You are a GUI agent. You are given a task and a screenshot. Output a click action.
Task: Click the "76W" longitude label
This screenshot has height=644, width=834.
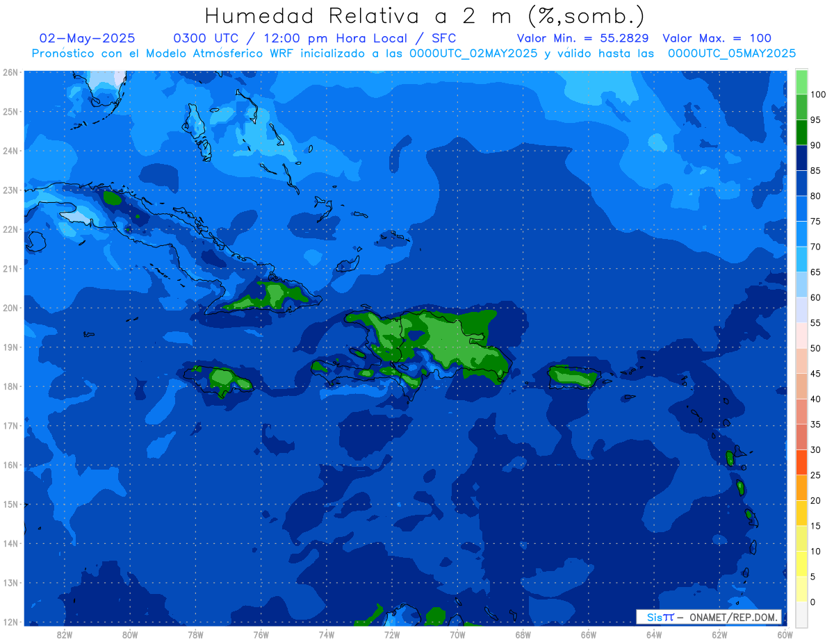pos(261,635)
